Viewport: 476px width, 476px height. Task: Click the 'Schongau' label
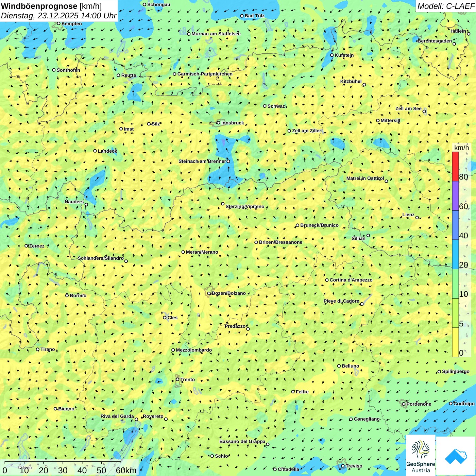click(158, 4)
